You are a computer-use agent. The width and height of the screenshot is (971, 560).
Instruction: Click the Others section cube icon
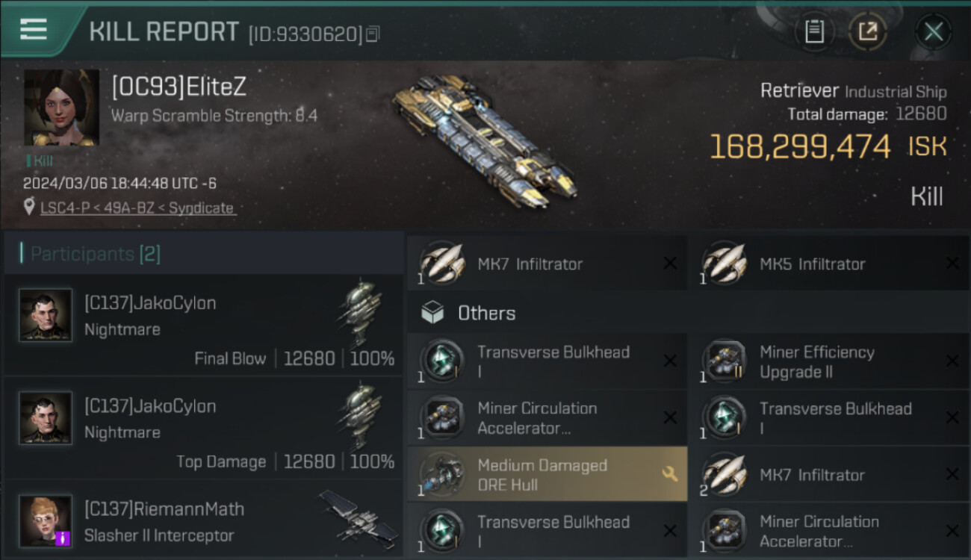[432, 313]
